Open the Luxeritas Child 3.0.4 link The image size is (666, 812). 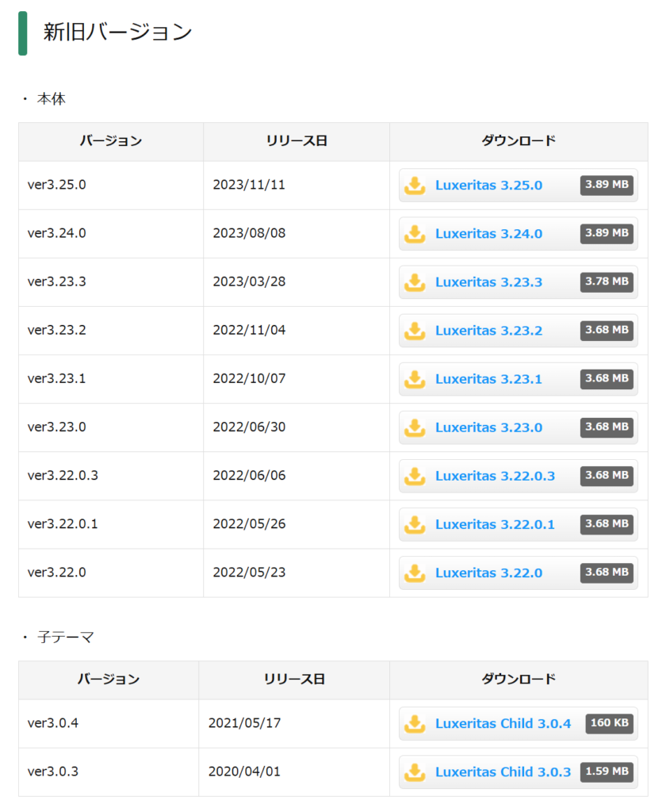[x=503, y=723]
